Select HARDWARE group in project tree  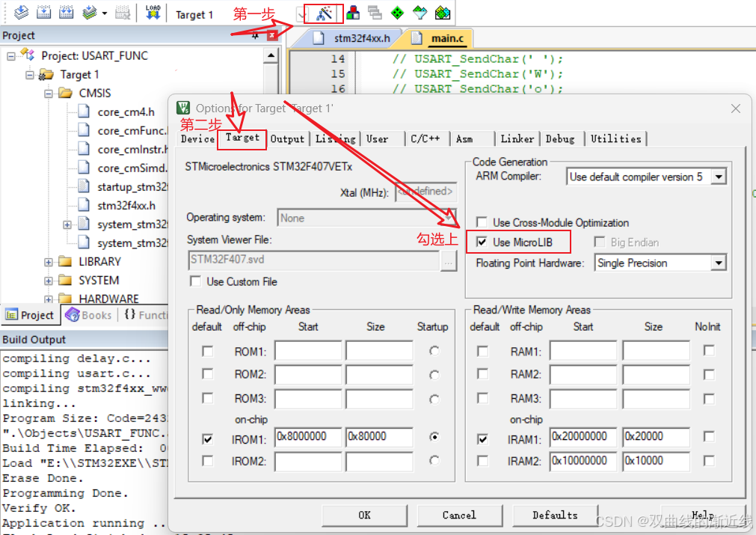[x=108, y=299]
